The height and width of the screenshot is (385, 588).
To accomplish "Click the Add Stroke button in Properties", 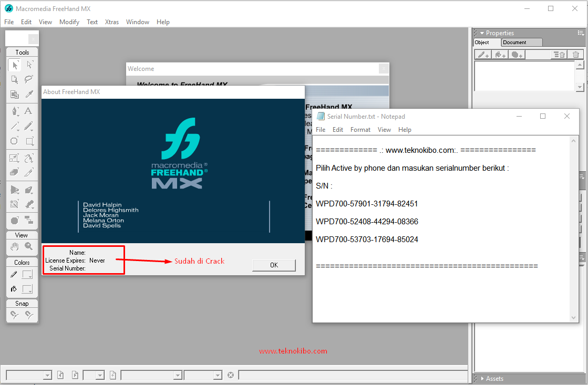I will coord(483,55).
